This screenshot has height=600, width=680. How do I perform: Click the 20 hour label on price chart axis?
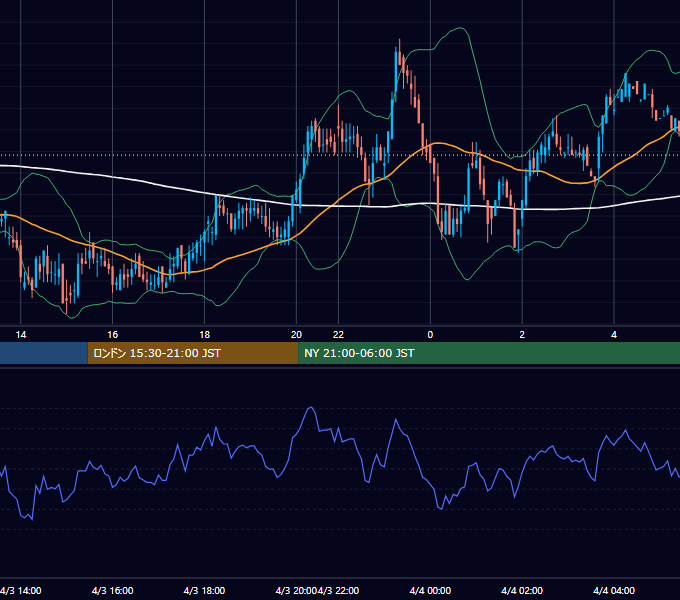point(296,335)
